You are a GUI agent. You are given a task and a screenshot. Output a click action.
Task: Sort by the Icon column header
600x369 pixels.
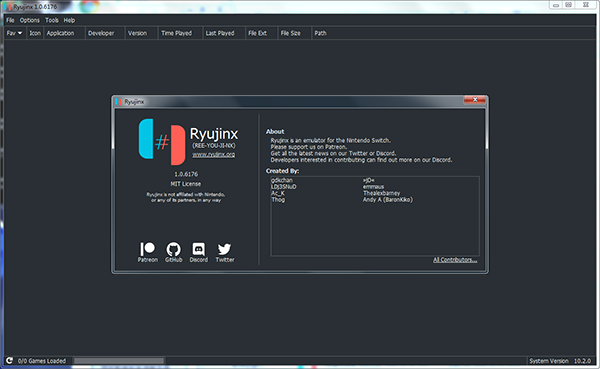click(x=35, y=33)
